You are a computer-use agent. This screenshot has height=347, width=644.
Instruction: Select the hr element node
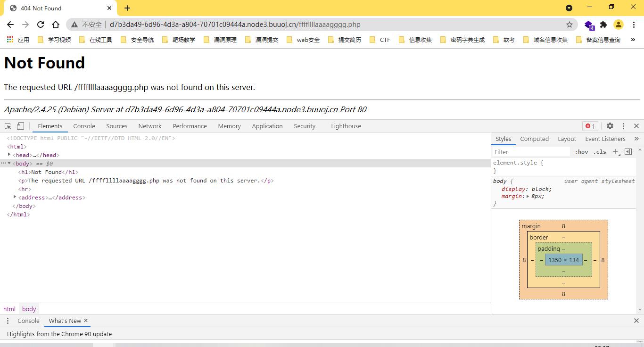click(x=25, y=189)
